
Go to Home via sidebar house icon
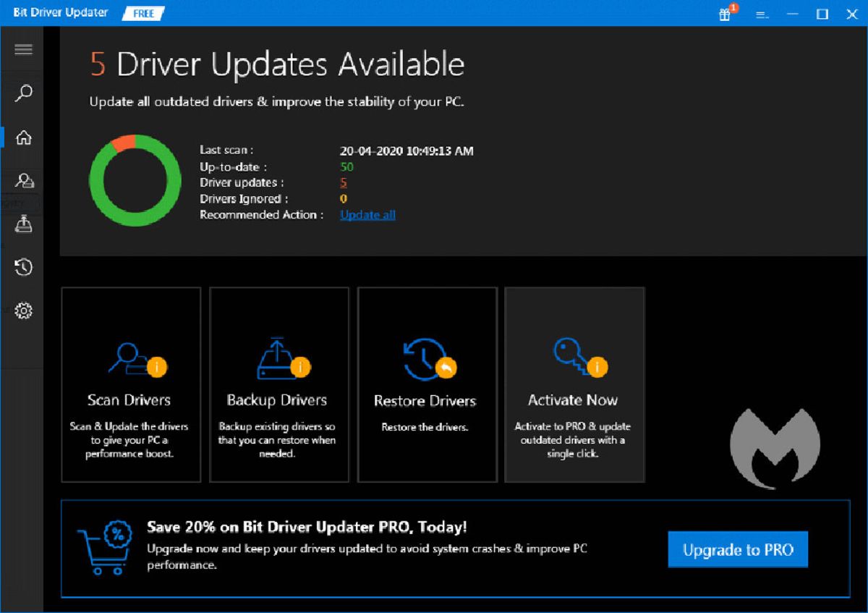point(24,138)
